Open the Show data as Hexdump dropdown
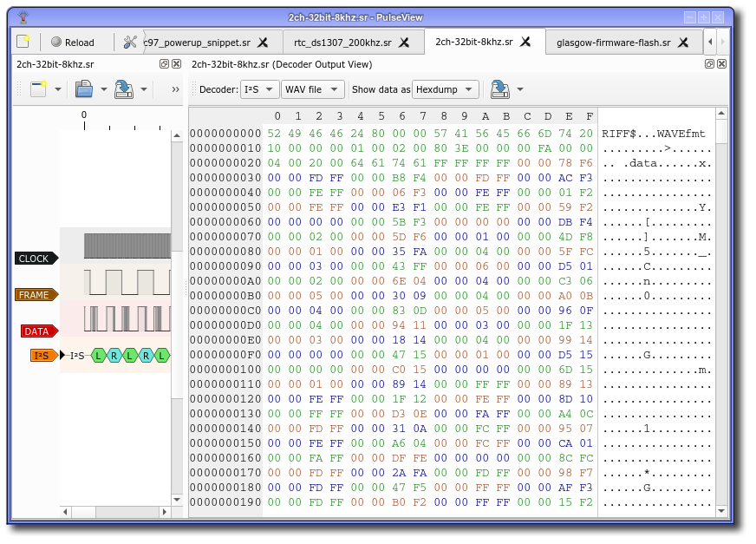 pos(446,89)
